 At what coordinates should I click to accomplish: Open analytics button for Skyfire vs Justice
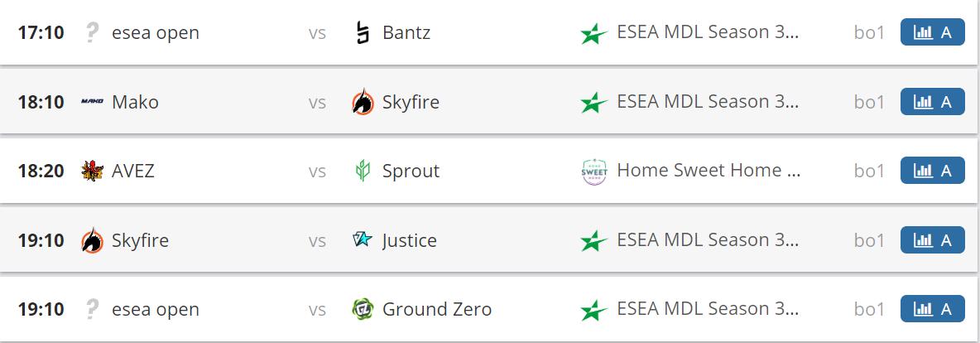(x=932, y=240)
